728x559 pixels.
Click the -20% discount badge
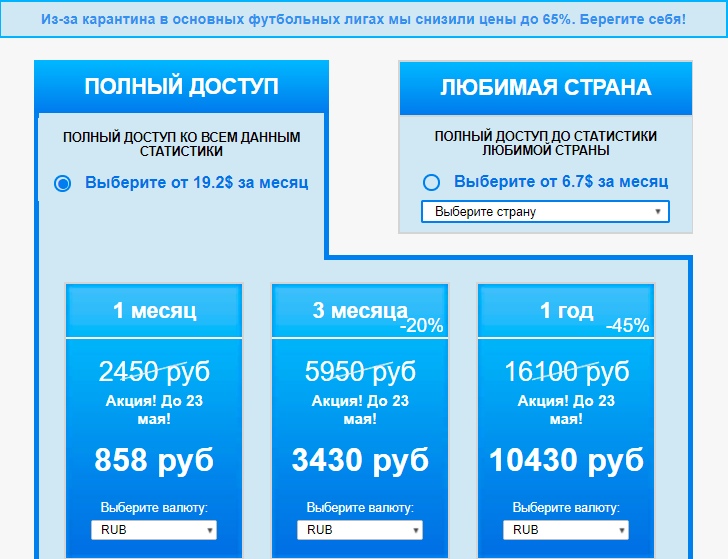click(421, 326)
